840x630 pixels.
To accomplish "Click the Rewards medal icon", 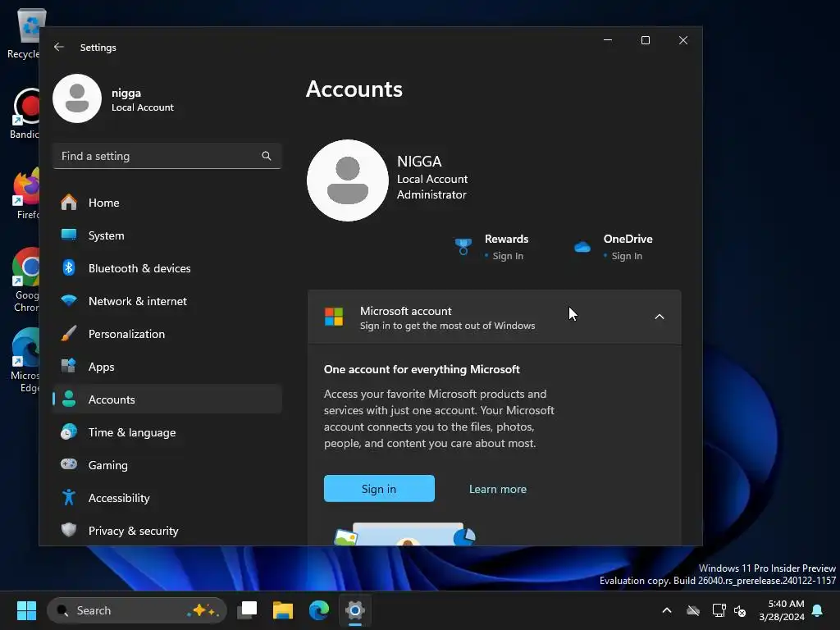I will click(463, 247).
